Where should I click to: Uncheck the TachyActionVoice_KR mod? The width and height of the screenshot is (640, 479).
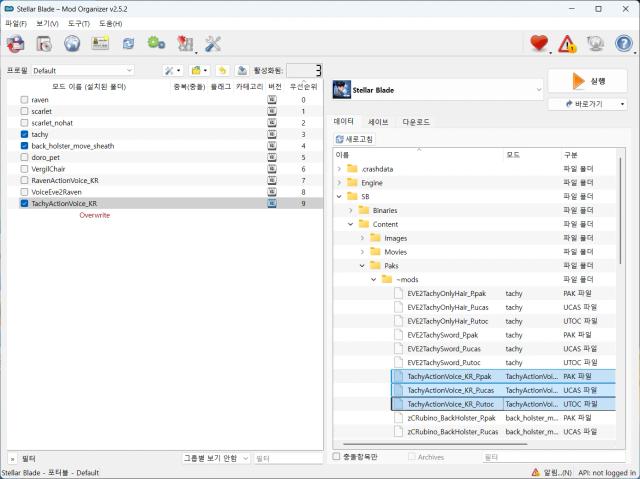pos(24,203)
